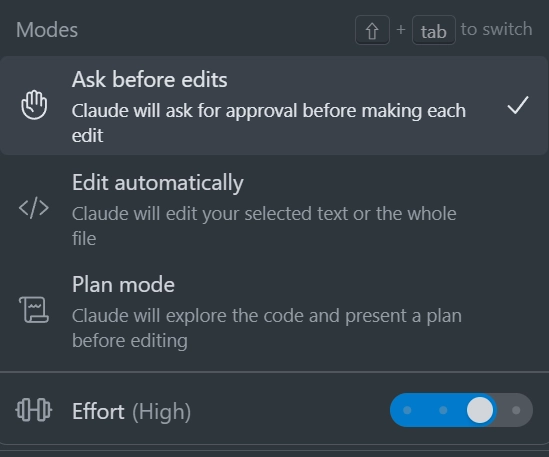Click the tab key badge
Viewport: 549px width, 457px height.
(434, 30)
